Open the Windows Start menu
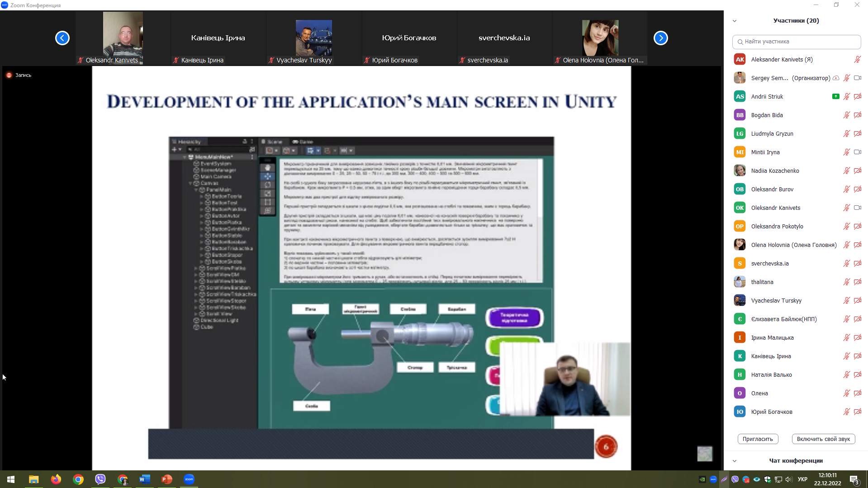This screenshot has width=868, height=488. tap(11, 479)
